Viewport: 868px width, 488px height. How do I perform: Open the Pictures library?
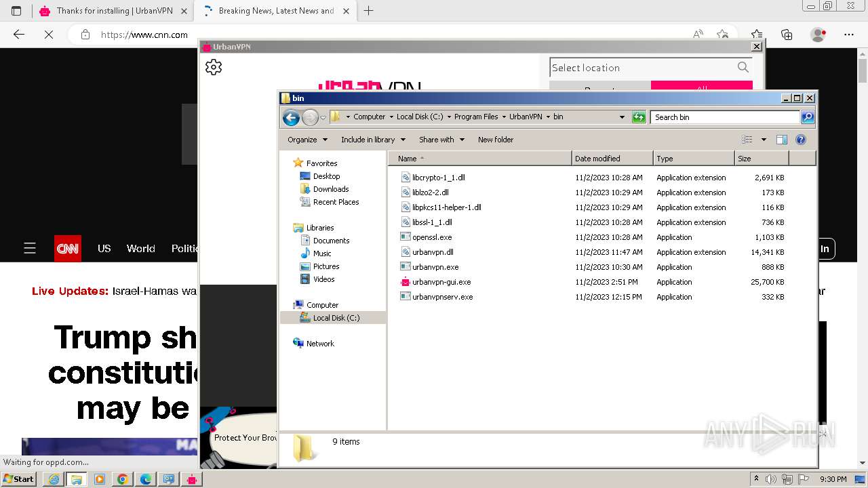click(326, 266)
